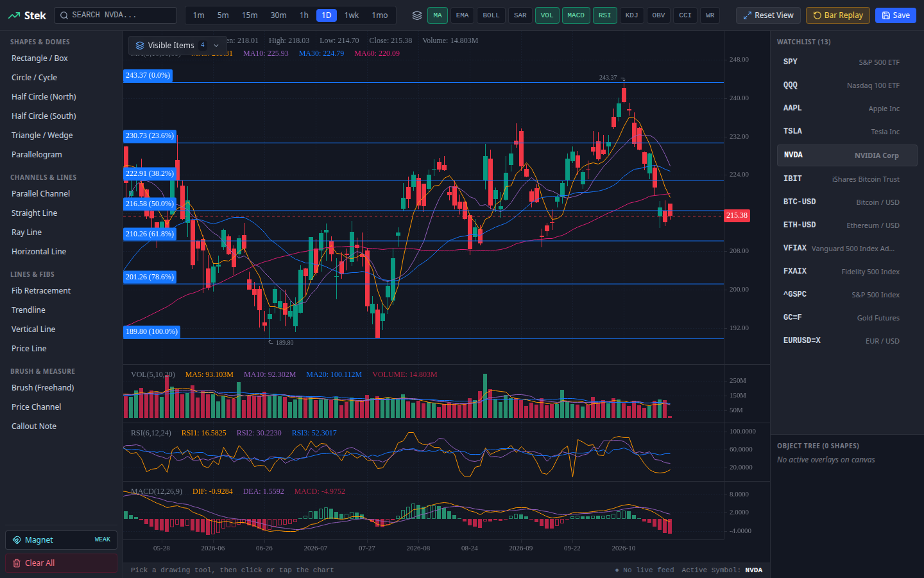Click the layers icon in Visible Items
This screenshot has width=924, height=578.
[140, 46]
